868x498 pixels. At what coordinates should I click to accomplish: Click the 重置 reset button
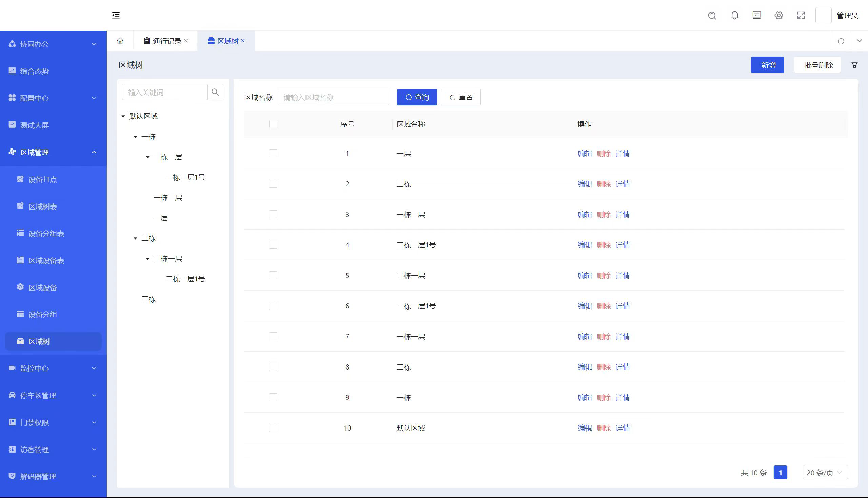[461, 98]
